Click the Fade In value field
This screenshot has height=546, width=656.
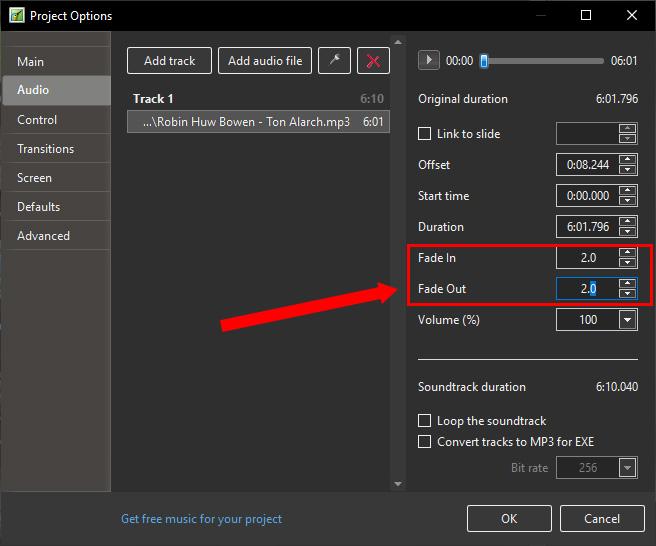click(587, 257)
